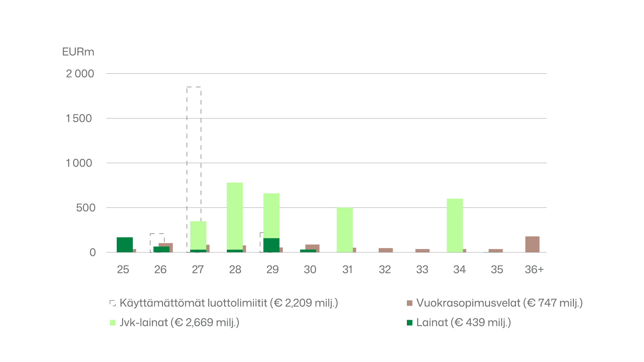Click the Käyttämättömät luottolimiitit legend label
The image size is (644, 362).
229,303
